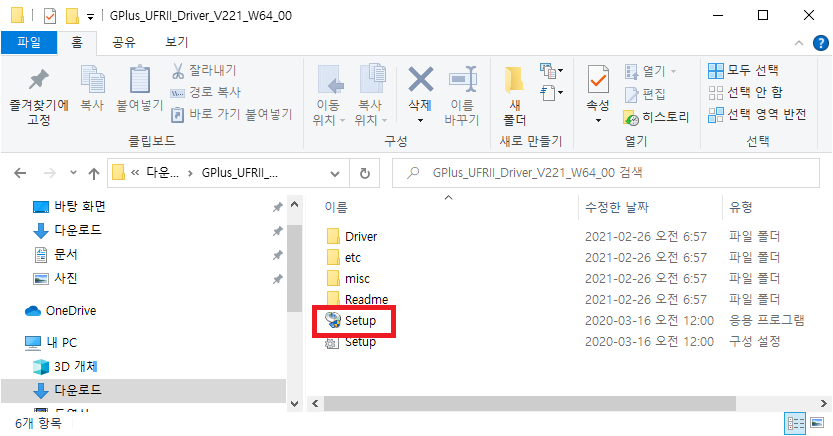Click 편집 (edit) in the ribbon

pyautogui.click(x=645, y=94)
